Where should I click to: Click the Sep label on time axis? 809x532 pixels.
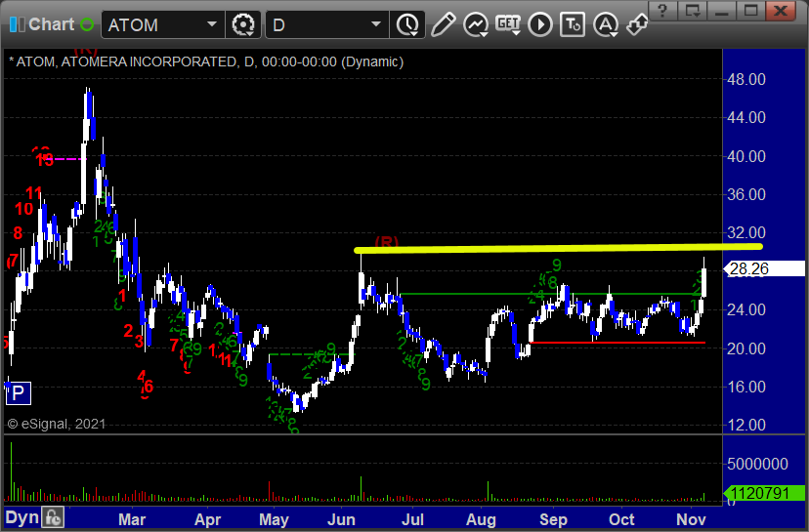pos(553,519)
